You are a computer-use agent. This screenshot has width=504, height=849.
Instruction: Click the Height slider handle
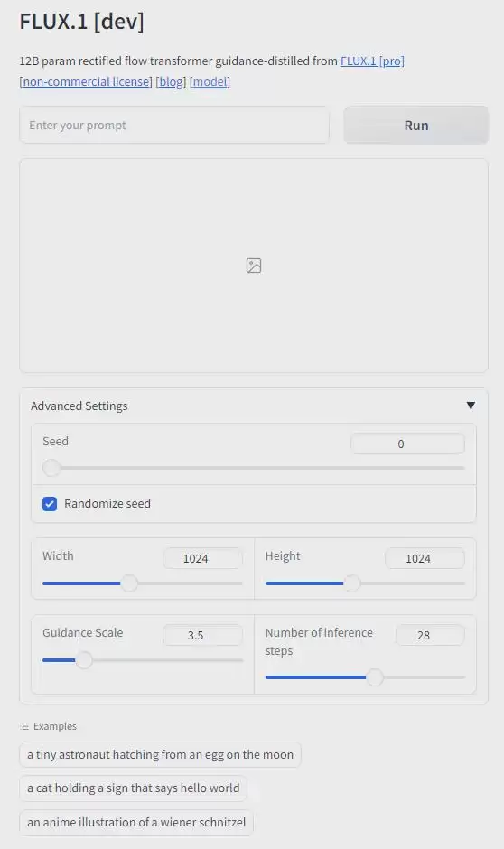point(352,583)
